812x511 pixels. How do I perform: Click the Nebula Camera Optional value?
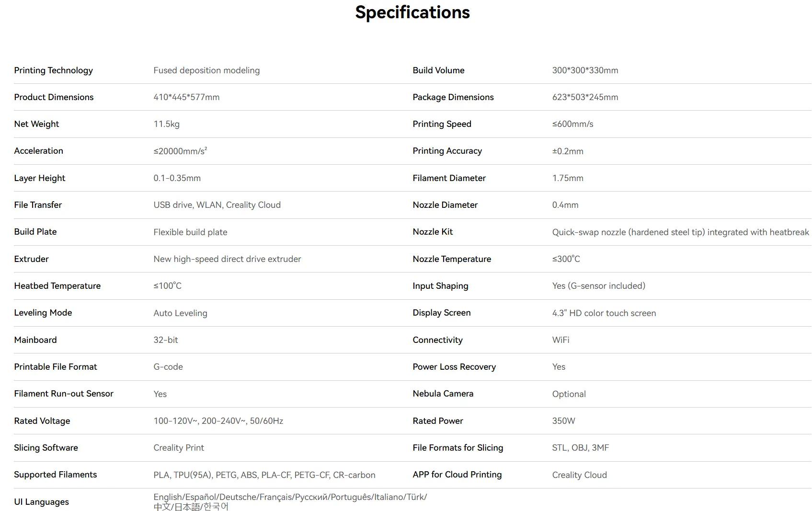(x=569, y=394)
